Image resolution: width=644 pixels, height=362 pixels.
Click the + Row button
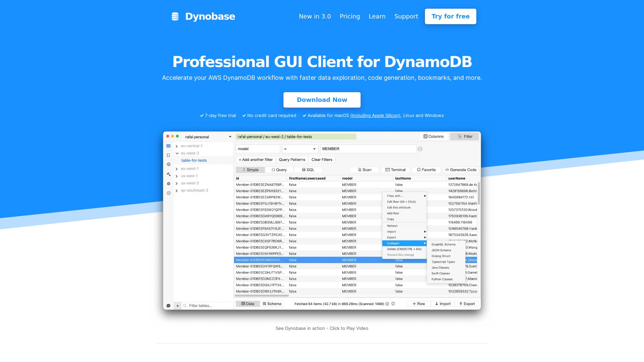click(x=419, y=304)
